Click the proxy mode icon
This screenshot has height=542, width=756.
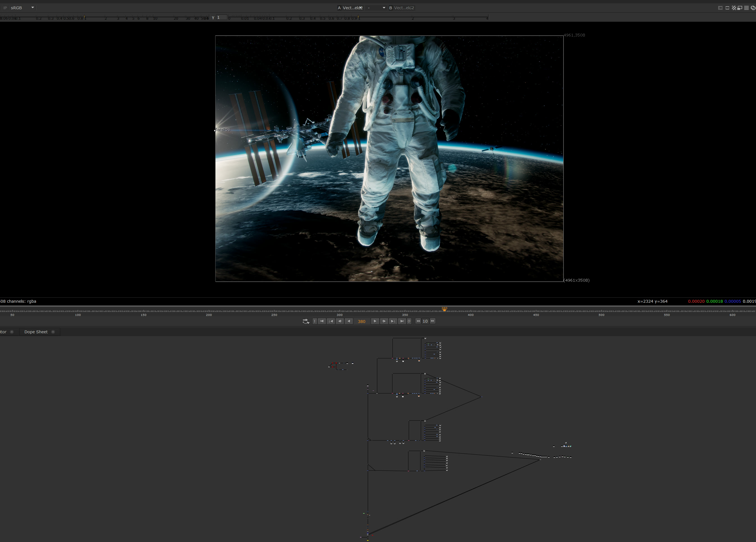(740, 8)
